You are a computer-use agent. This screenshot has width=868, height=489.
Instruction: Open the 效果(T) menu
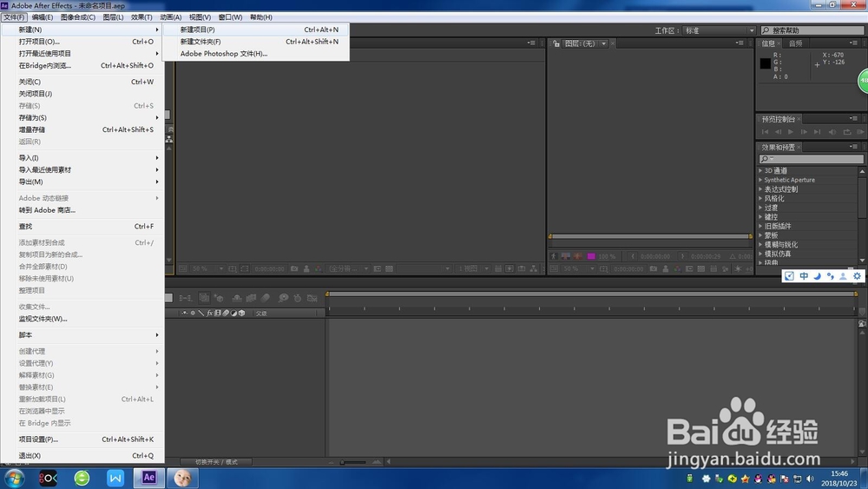[141, 17]
